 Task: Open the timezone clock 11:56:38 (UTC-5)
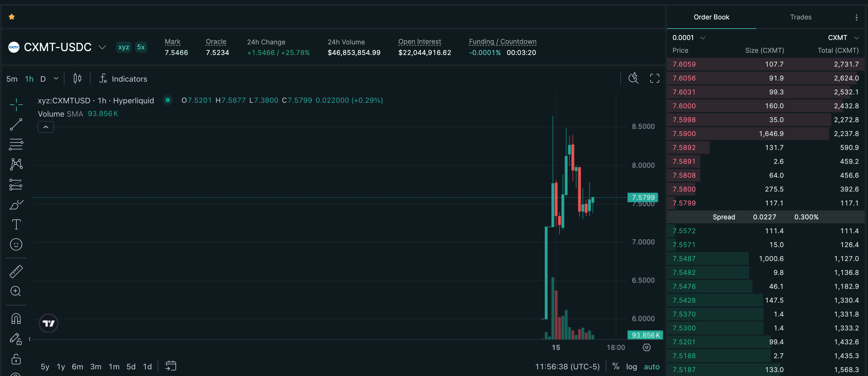coord(568,367)
